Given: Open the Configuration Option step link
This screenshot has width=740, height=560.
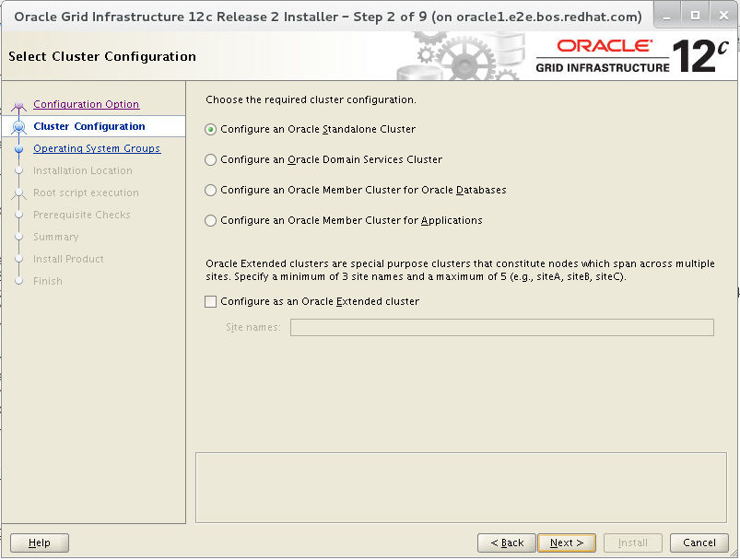Looking at the screenshot, I should click(x=86, y=104).
